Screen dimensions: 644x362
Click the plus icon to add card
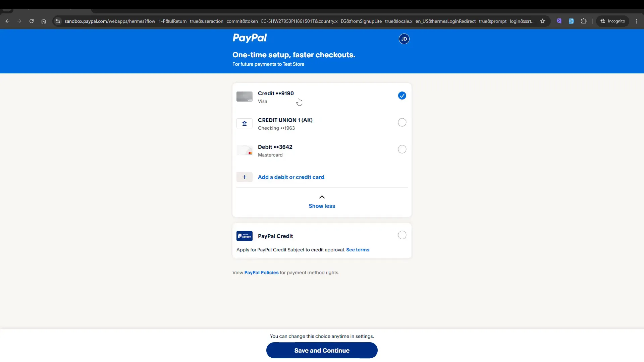point(245,177)
